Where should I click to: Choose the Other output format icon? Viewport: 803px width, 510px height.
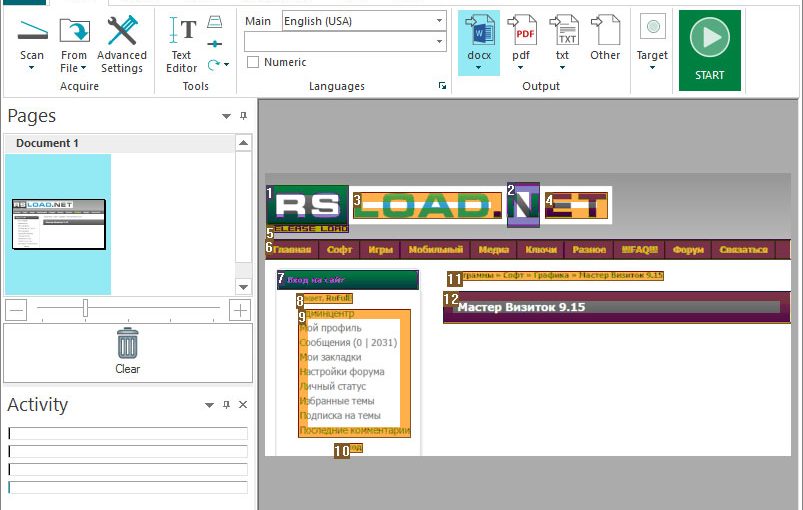[605, 30]
